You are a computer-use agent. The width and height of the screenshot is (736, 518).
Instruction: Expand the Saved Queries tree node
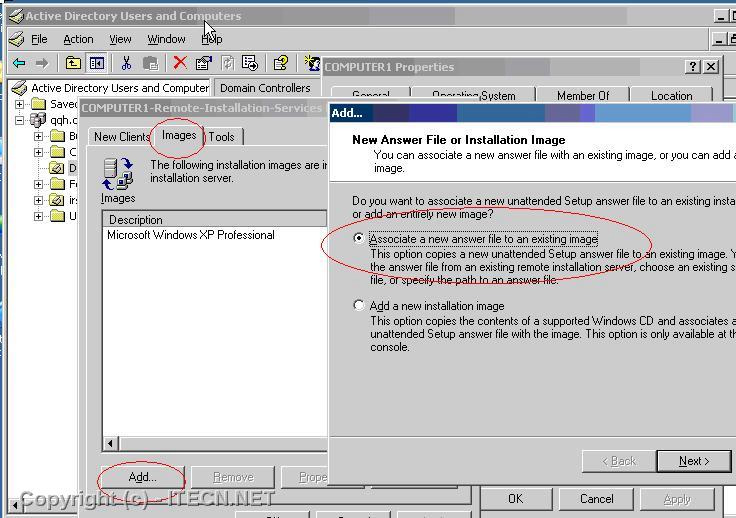(20, 104)
